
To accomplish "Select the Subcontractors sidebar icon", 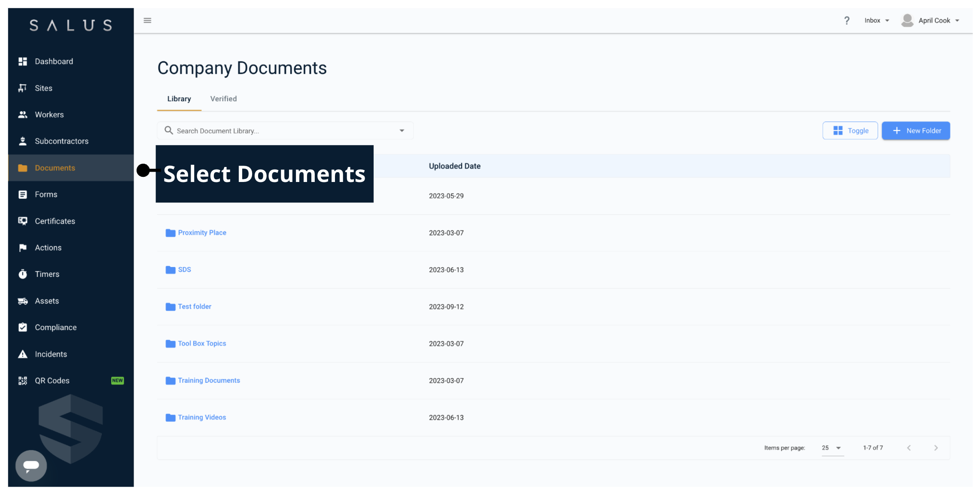I will coord(22,141).
